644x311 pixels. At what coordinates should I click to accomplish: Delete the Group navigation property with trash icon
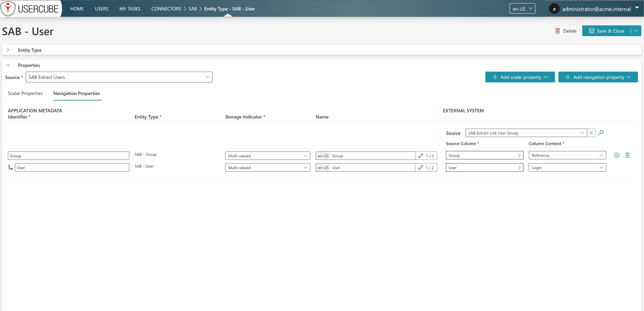click(628, 155)
